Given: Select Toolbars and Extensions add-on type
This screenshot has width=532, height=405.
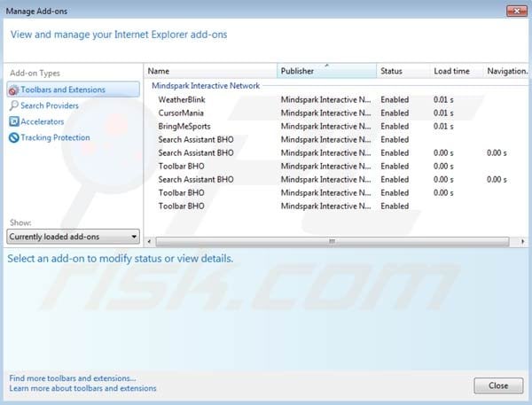Looking at the screenshot, I should [74, 90].
